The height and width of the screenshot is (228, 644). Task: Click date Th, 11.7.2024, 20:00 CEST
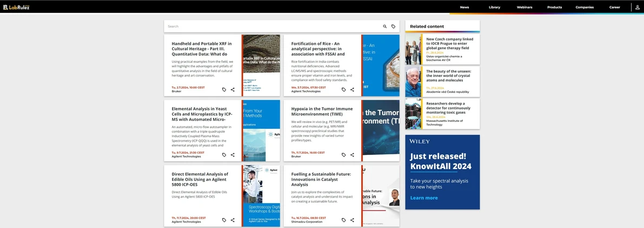tap(189, 218)
